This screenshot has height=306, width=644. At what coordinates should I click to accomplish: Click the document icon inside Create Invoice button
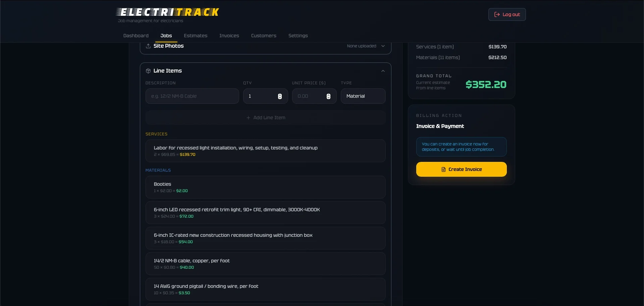[x=443, y=170]
